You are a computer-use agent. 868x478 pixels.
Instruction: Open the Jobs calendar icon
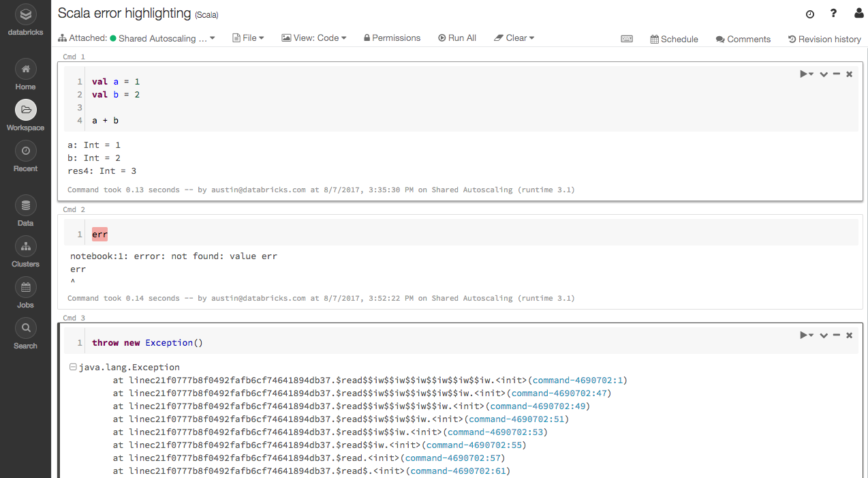[x=25, y=287]
